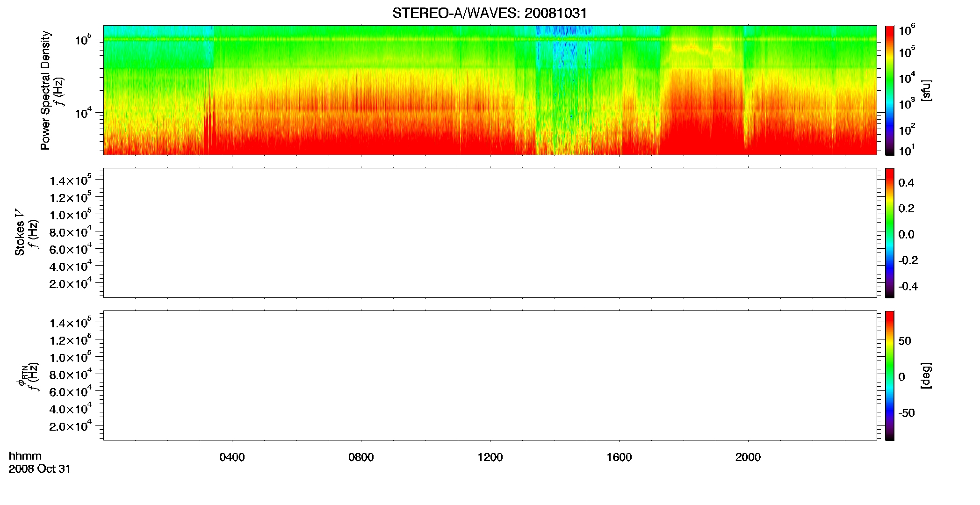
Task: Click the degrees color bar for phi RTN
Action: click(890, 375)
